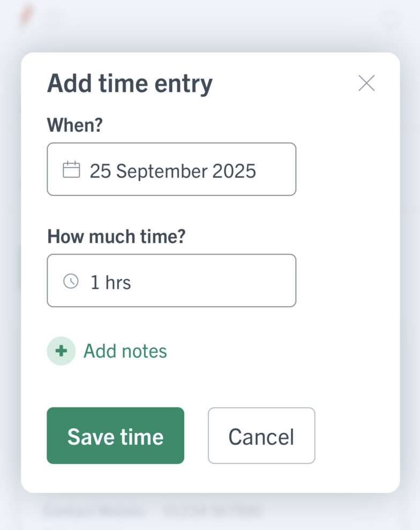
Task: Click the word September in date field
Action: [161, 171]
